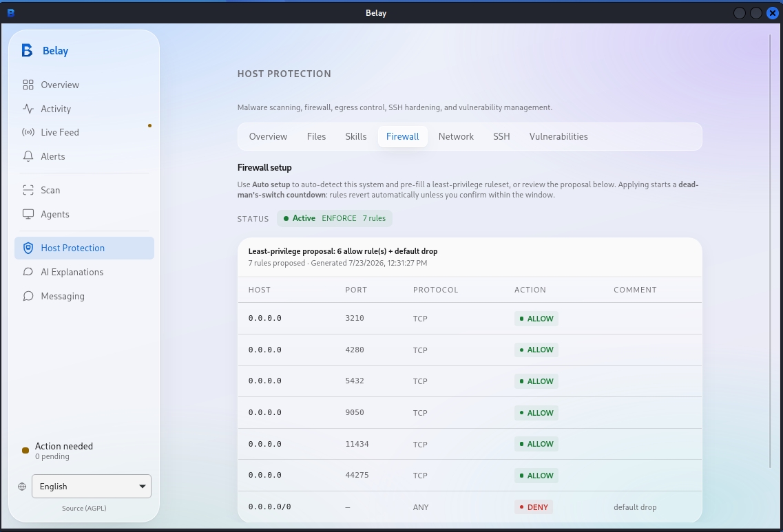Click port value 11434
The height and width of the screenshot is (532, 783).
point(357,444)
